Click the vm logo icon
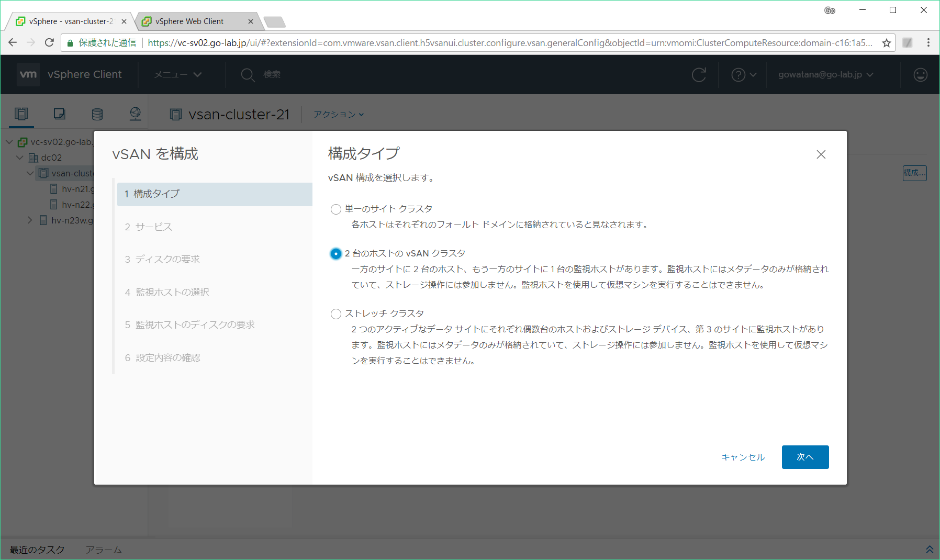The width and height of the screenshot is (940, 560). coord(28,74)
